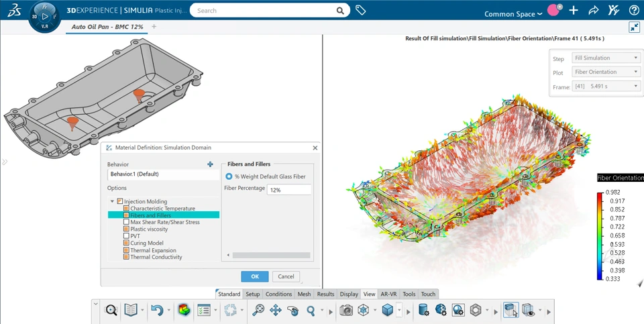Viewport: 644px width, 324px height.
Task: Open the Frame [41] 5.491 s dropdown
Action: 606,87
